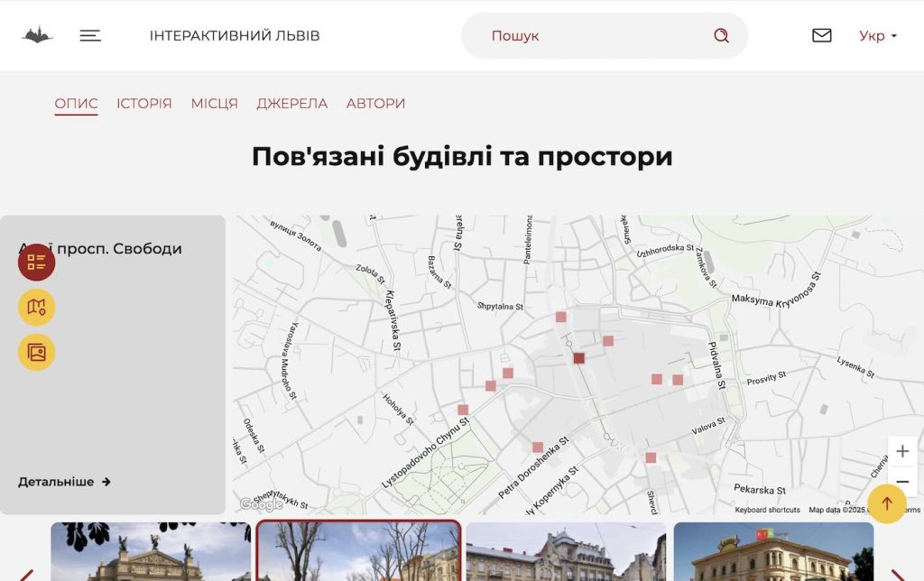The height and width of the screenshot is (581, 924).
Task: Switch to the Джерела tab
Action: click(x=291, y=104)
